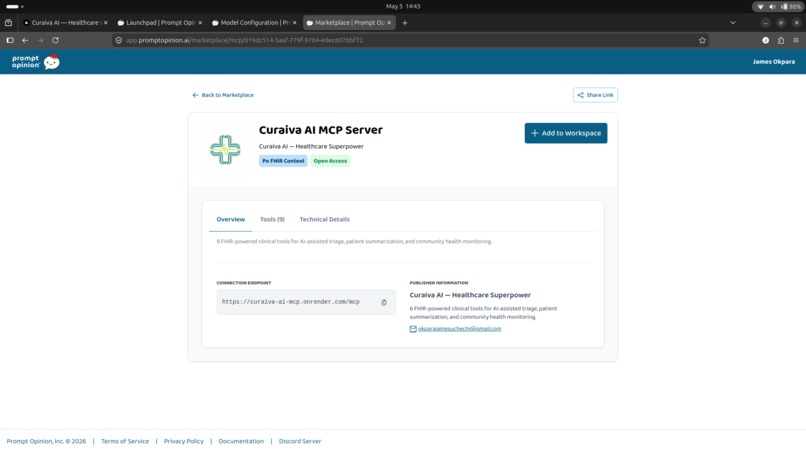Open the browser account profile icon
Screen dimensions: 806x453
click(765, 40)
